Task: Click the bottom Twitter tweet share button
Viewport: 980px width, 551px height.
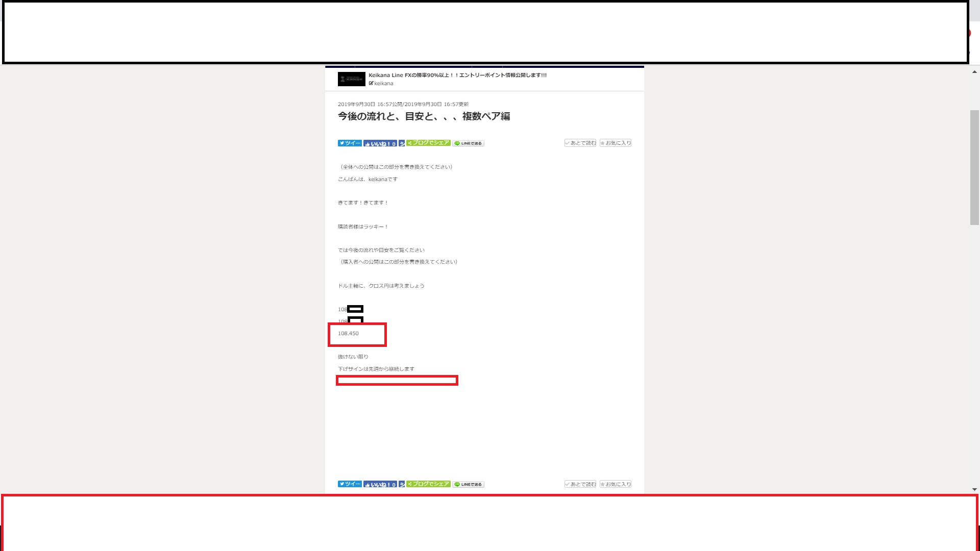Action: [x=350, y=484]
